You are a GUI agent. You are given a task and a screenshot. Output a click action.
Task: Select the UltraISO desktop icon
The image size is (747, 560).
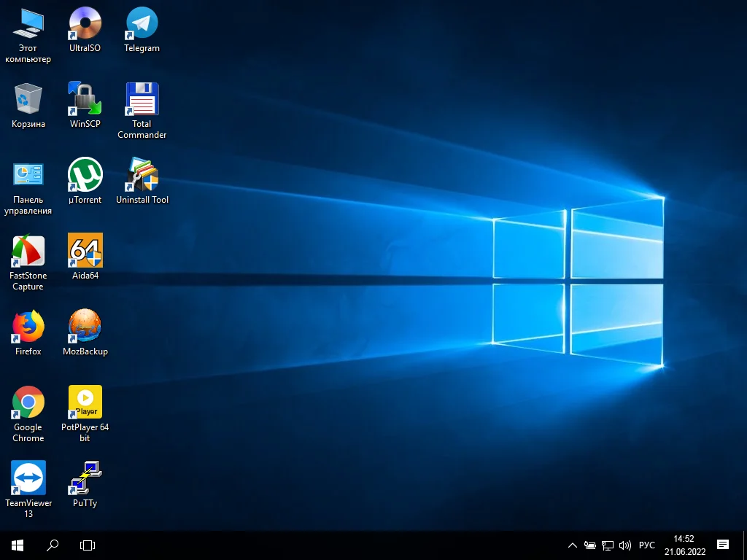85,23
